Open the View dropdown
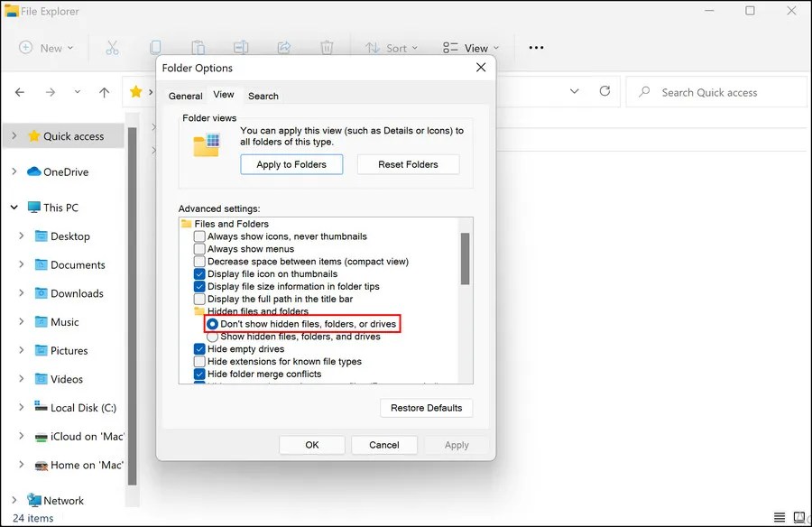Viewport: 812px width, 527px height. click(x=470, y=47)
